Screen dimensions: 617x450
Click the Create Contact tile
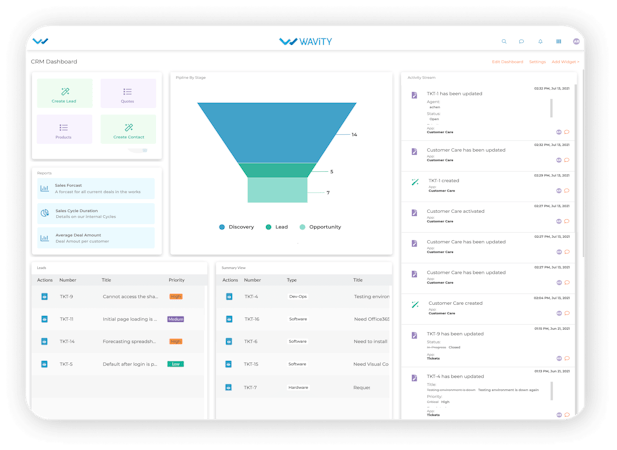point(128,129)
